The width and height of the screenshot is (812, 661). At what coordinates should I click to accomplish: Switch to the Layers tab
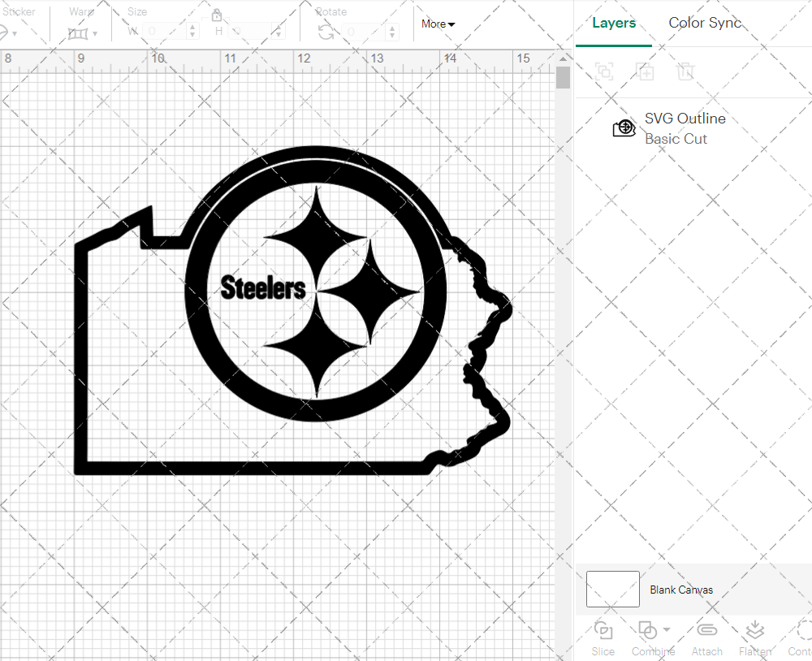(613, 24)
